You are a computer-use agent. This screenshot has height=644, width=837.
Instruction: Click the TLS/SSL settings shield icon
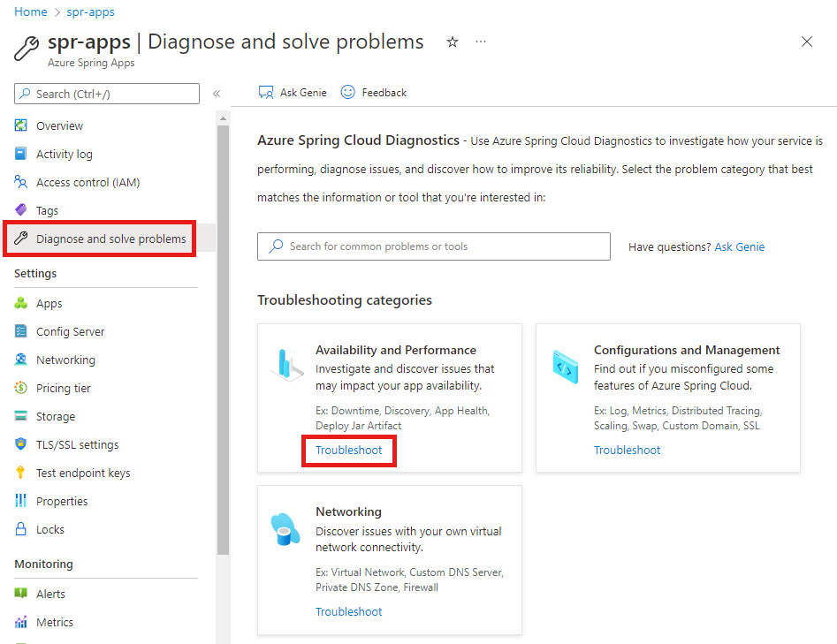[21, 444]
